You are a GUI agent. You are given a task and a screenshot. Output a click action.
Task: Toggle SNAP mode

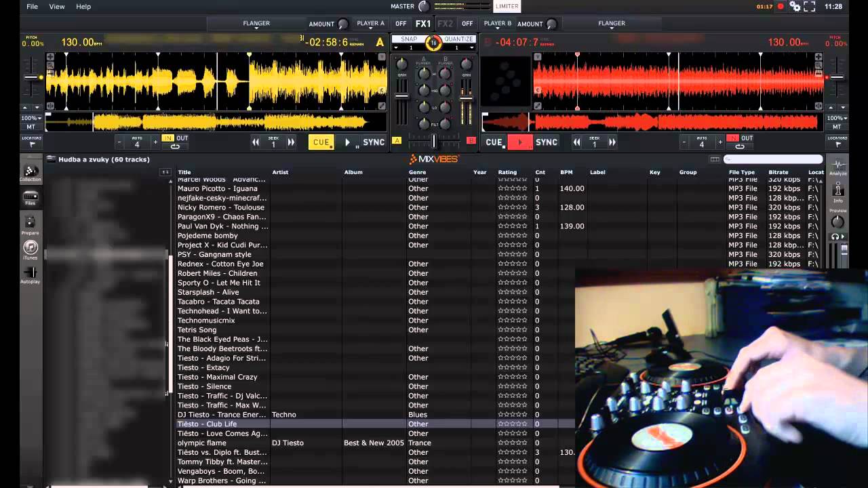[x=409, y=39]
